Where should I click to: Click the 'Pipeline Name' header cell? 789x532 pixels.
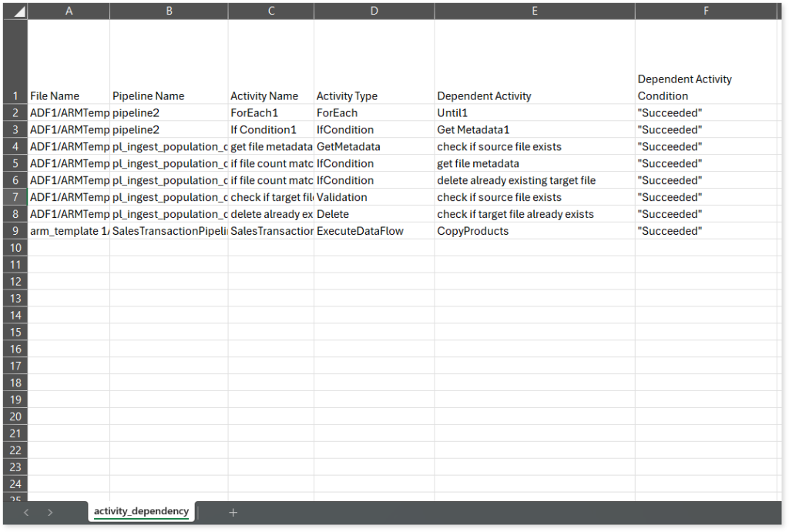coord(148,96)
